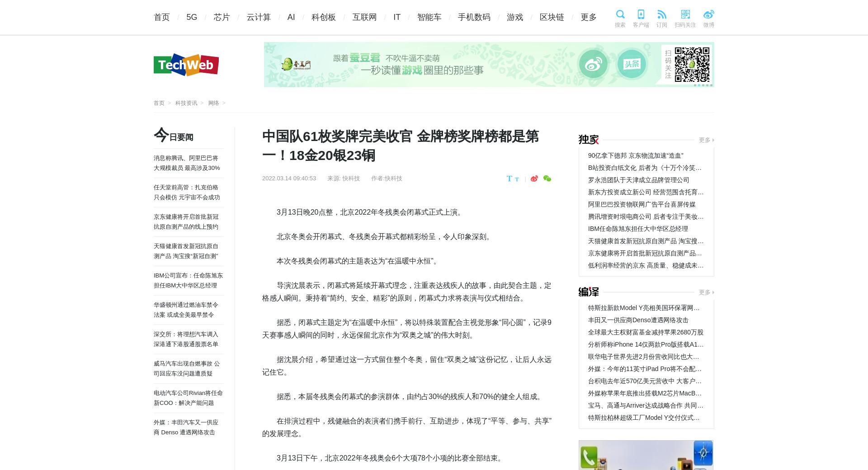Select last banner carousel dot indicator
868x470 pixels.
(711, 85)
